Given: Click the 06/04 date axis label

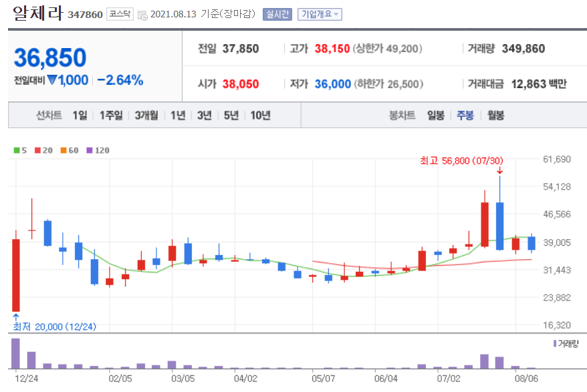Looking at the screenshot, I should 386,379.
